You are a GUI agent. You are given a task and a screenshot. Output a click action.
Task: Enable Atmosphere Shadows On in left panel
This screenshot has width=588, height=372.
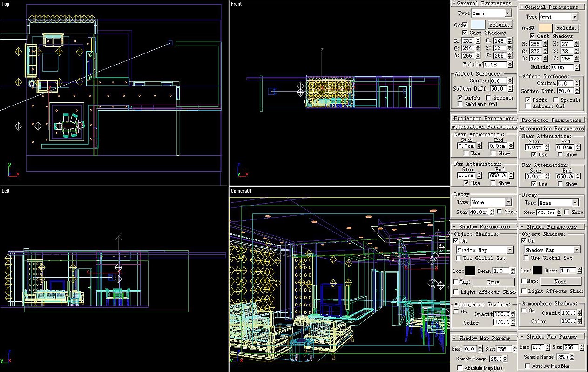tap(457, 312)
